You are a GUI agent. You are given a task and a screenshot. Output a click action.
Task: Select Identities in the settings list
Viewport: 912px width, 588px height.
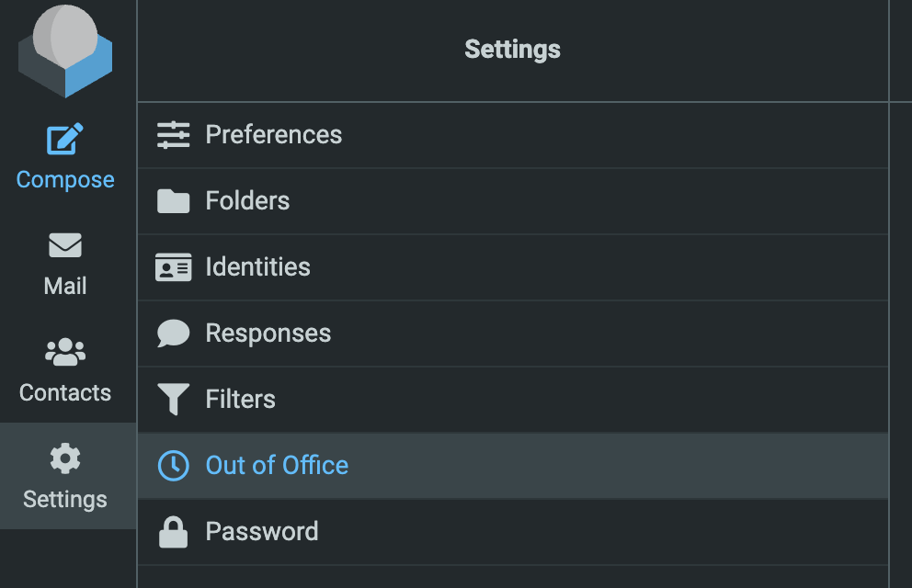(257, 267)
